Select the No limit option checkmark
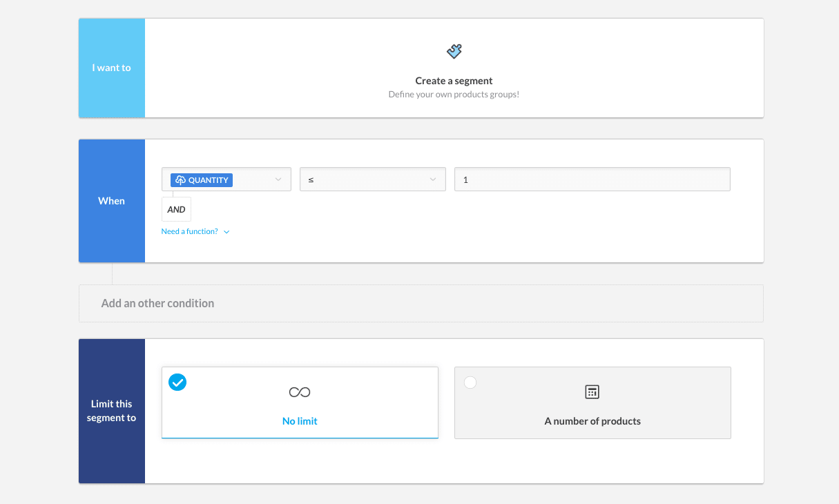The width and height of the screenshot is (839, 504). coord(177,382)
